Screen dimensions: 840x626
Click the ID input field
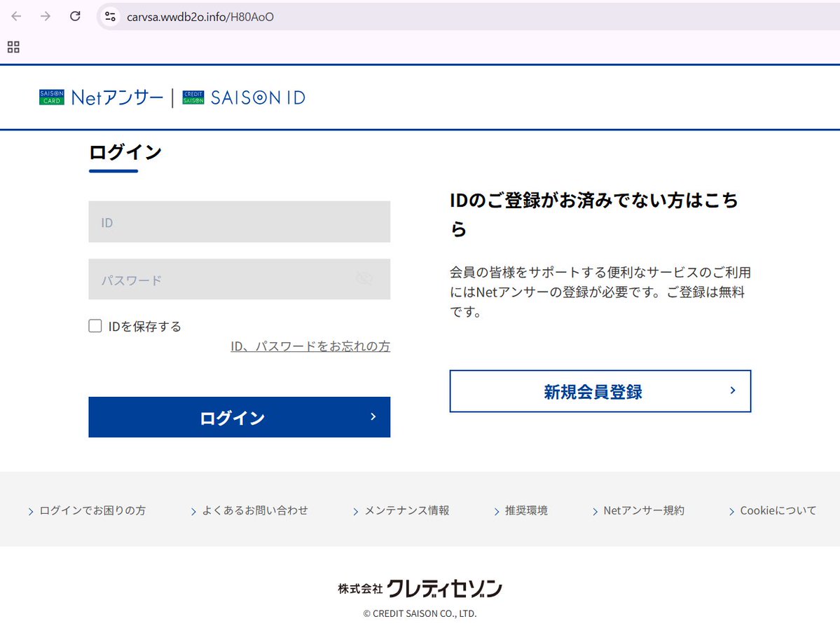click(240, 222)
